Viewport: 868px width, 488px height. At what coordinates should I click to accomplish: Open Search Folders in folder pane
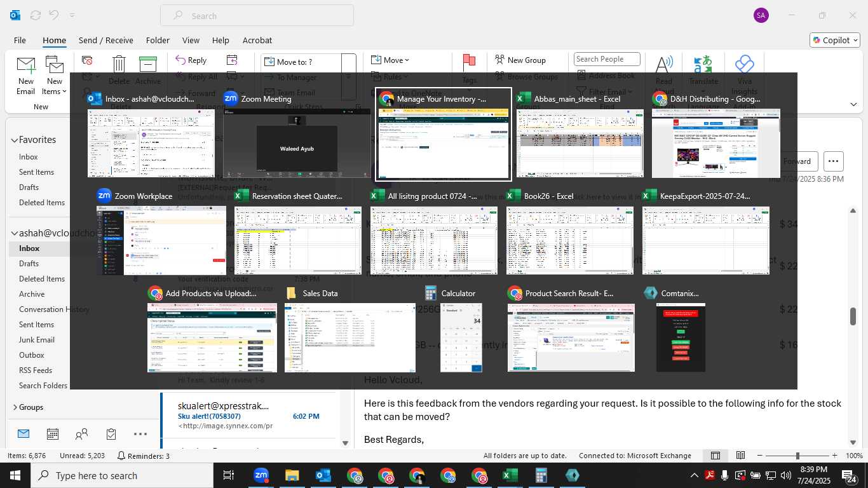pyautogui.click(x=43, y=386)
